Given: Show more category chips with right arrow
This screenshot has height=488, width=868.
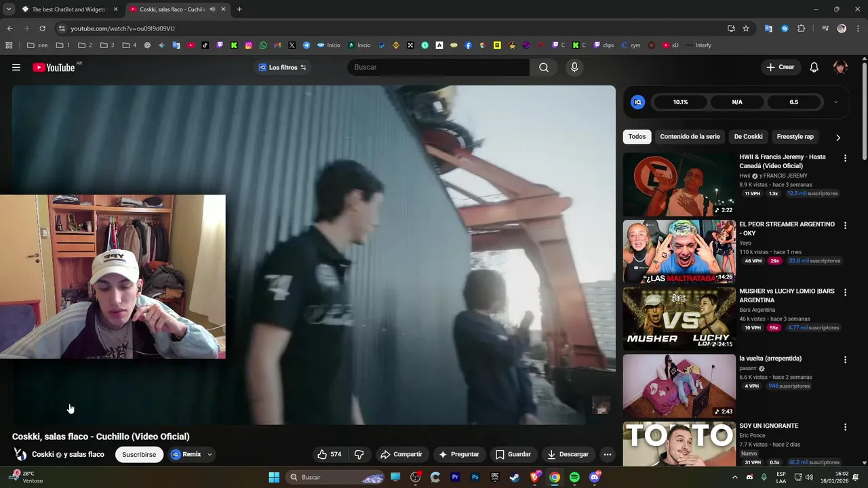Looking at the screenshot, I should [x=838, y=137].
